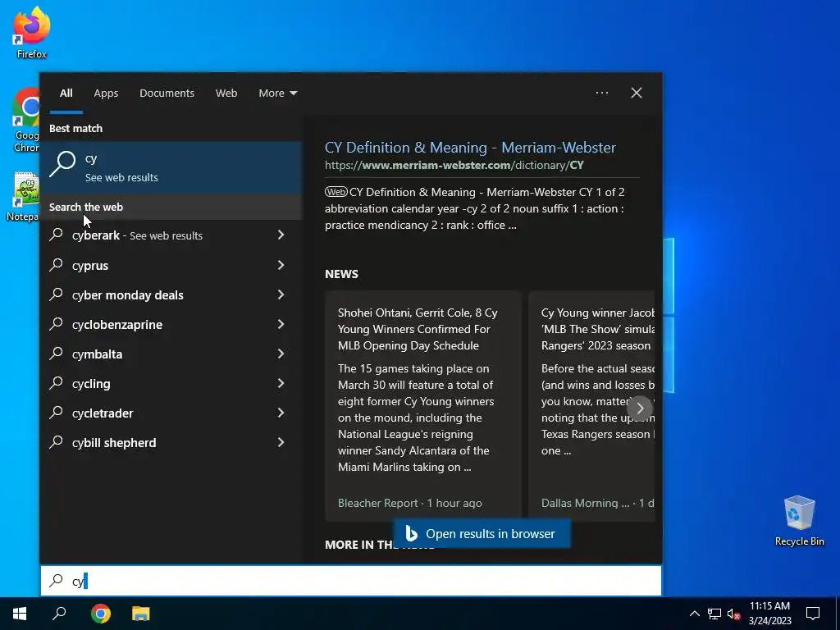Screen dimensions: 840x630
Task: Advance news carousel with right arrow
Action: coord(640,409)
